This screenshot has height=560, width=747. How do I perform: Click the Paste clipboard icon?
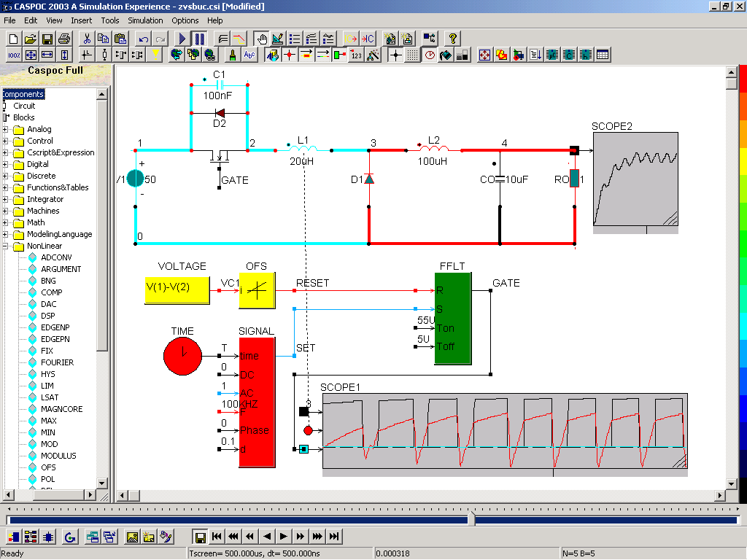click(120, 39)
